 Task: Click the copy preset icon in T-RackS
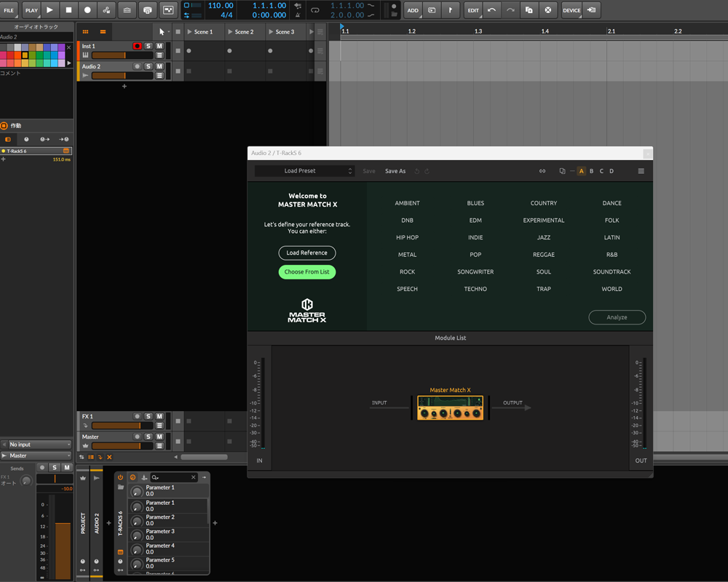(x=562, y=171)
